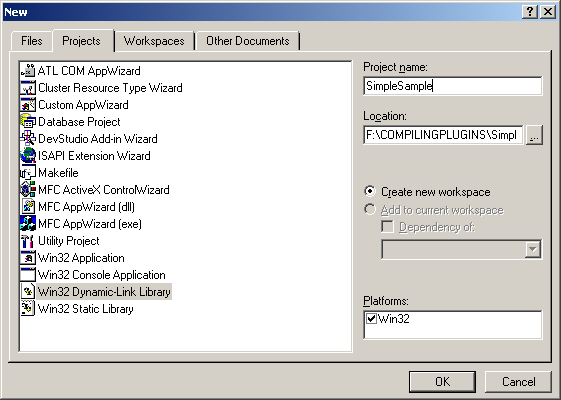Click the DevStudio Add-in Wizard icon

coord(28,139)
